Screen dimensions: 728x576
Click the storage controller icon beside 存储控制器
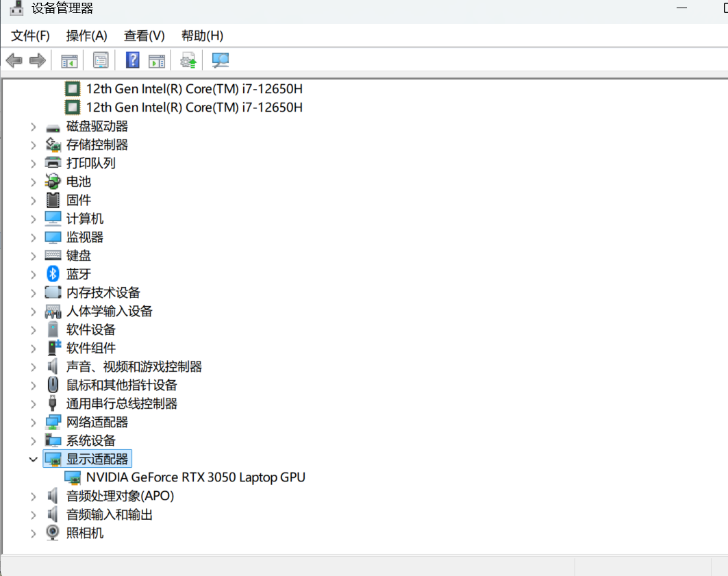[53, 145]
